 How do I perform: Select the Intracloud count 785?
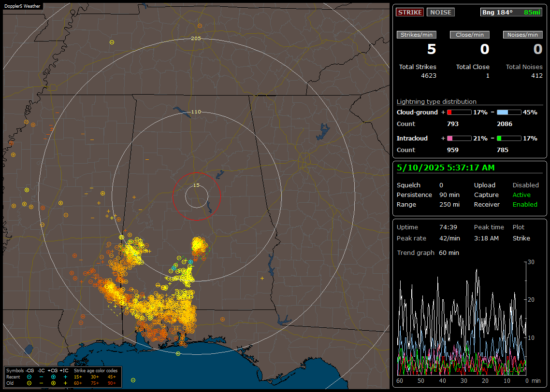pos(502,150)
